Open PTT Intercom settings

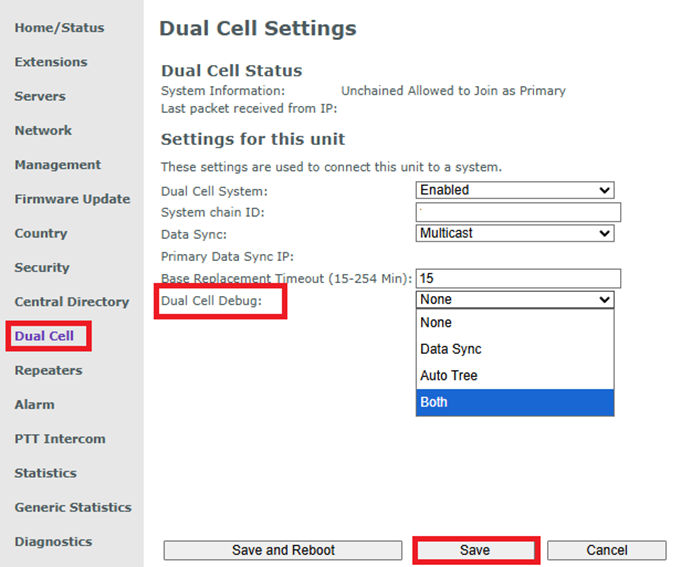coord(59,439)
